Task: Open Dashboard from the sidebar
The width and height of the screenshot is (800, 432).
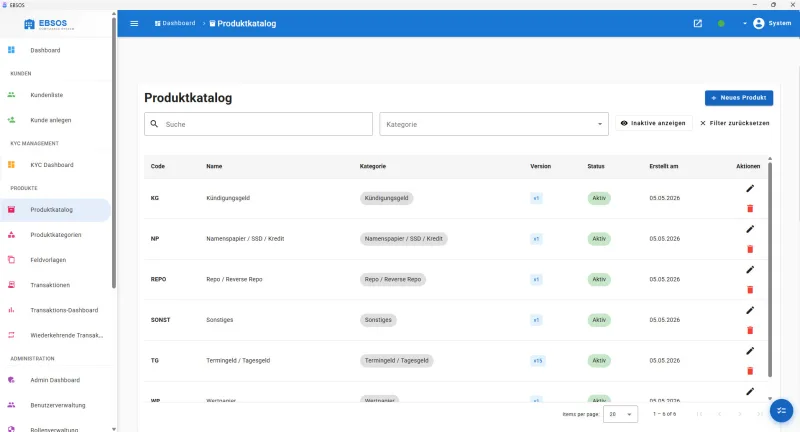Action: [55, 50]
